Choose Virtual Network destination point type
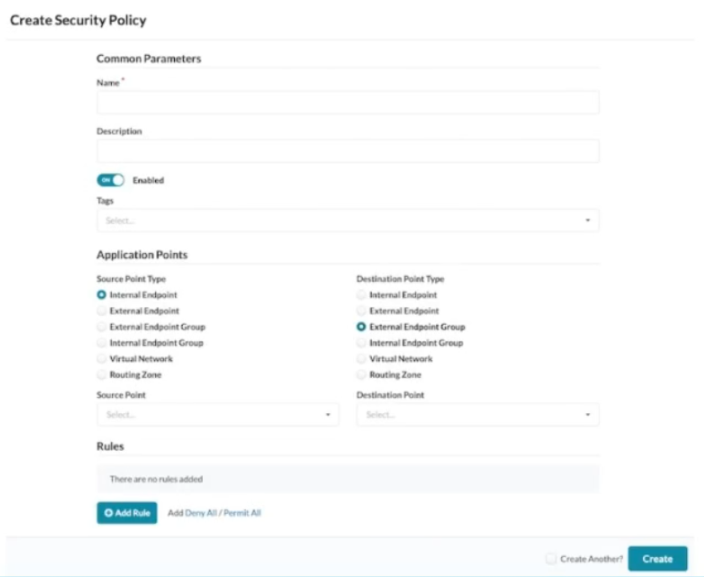This screenshot has height=577, width=704. pyautogui.click(x=361, y=359)
